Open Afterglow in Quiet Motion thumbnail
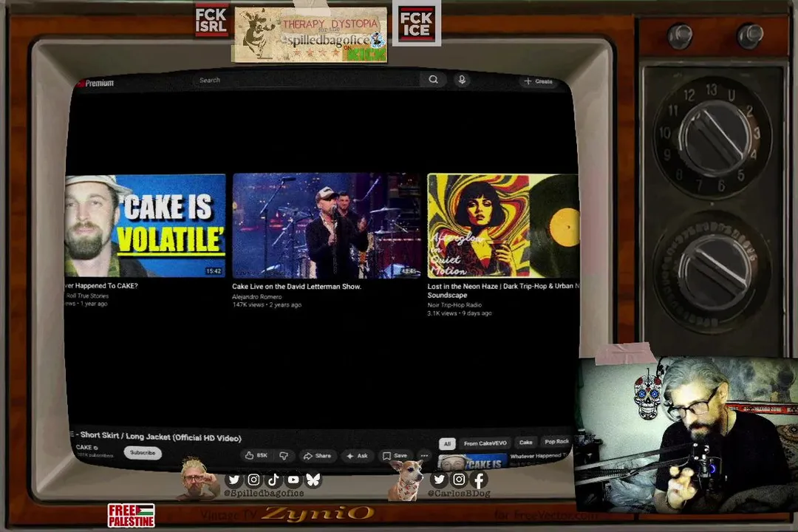 503,225
